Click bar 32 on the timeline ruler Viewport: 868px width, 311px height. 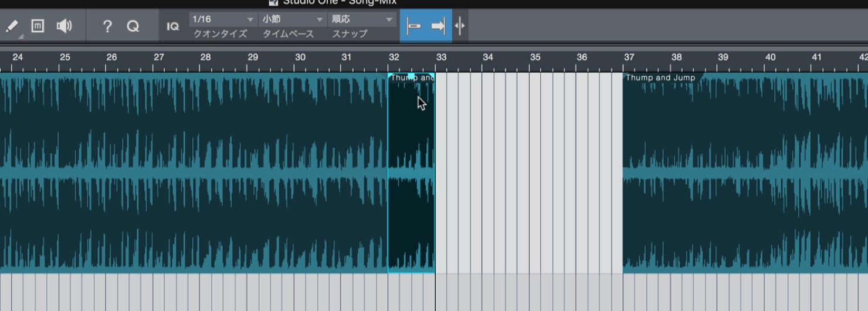click(x=394, y=58)
